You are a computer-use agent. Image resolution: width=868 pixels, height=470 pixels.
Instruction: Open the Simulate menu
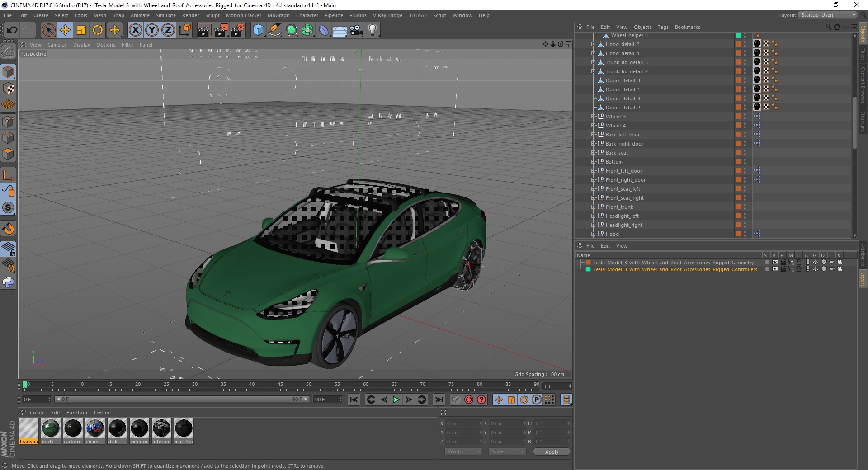pos(166,15)
